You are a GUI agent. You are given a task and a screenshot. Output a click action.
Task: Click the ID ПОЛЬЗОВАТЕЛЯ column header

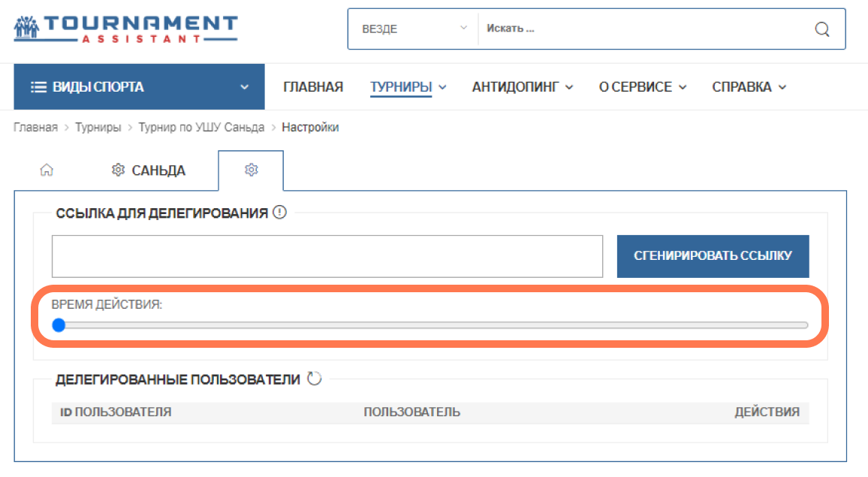coord(116,412)
